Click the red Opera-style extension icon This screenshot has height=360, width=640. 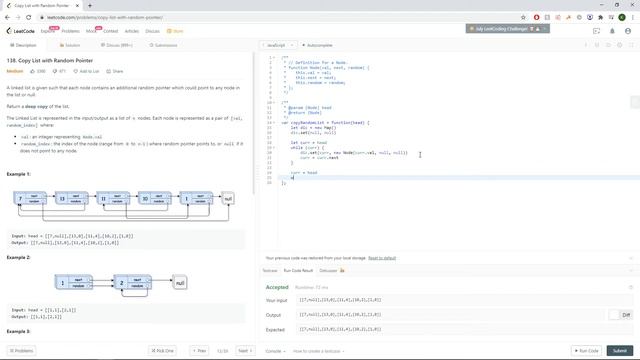[x=536, y=17]
